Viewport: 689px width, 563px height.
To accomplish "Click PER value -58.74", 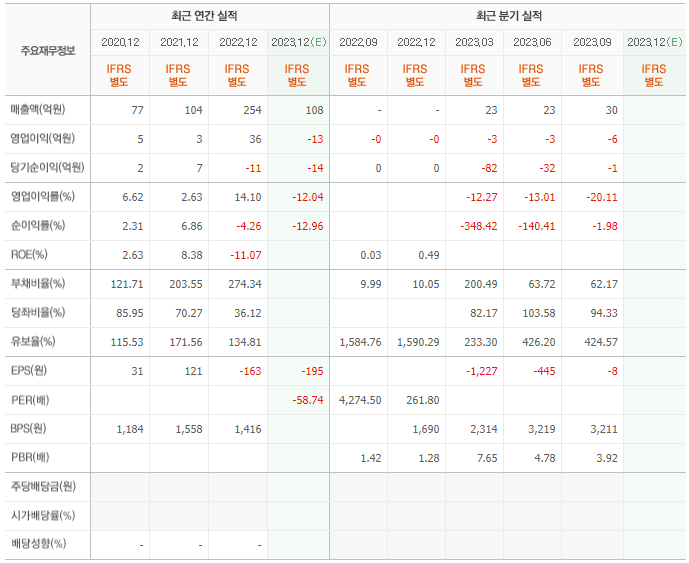I will [308, 400].
